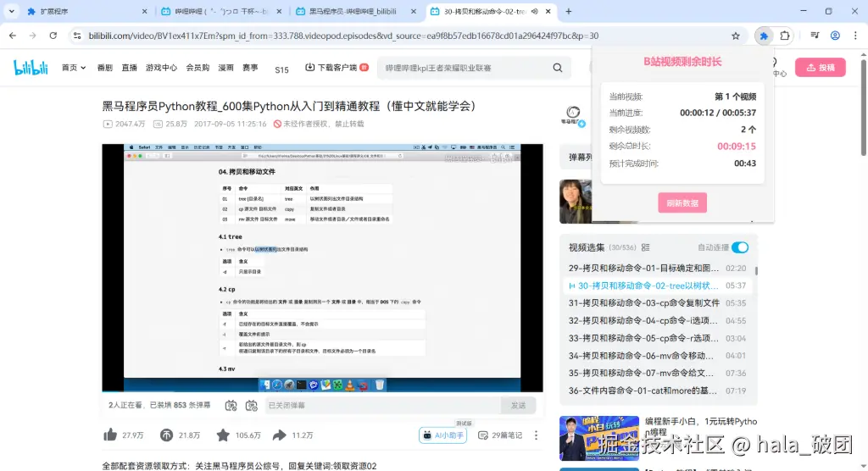Screen dimensions: 868x471
Task: Switch to the 扩展程序 tab
Action: (x=86, y=11)
